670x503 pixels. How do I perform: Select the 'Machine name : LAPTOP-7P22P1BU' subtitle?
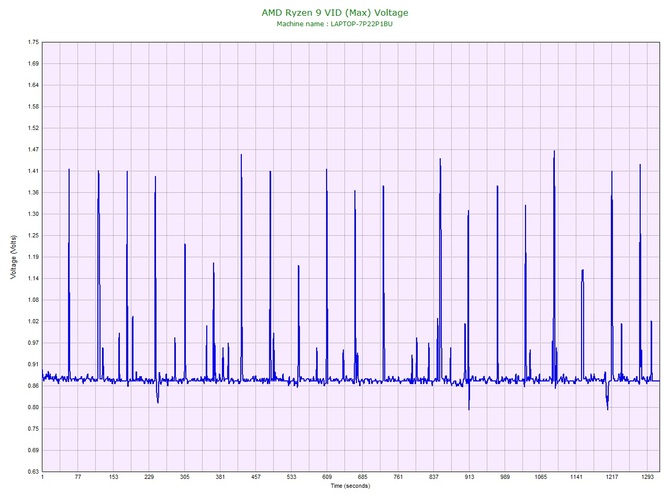[334, 24]
